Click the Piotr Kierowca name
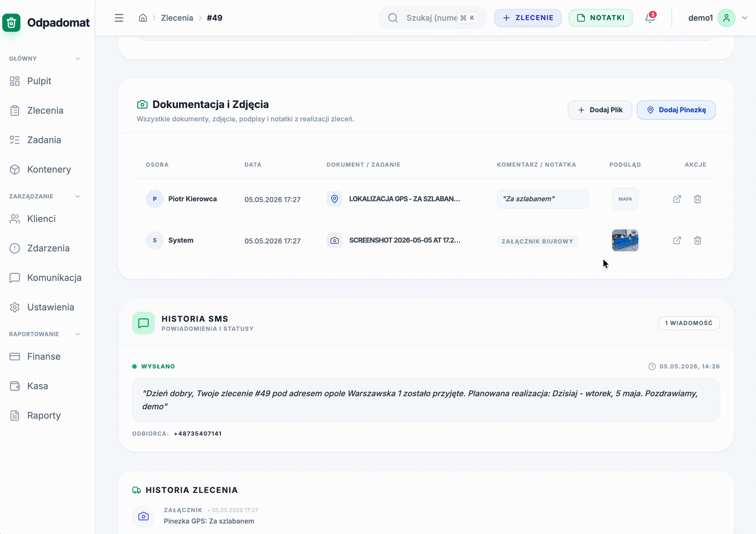This screenshot has width=756, height=534. (193, 199)
